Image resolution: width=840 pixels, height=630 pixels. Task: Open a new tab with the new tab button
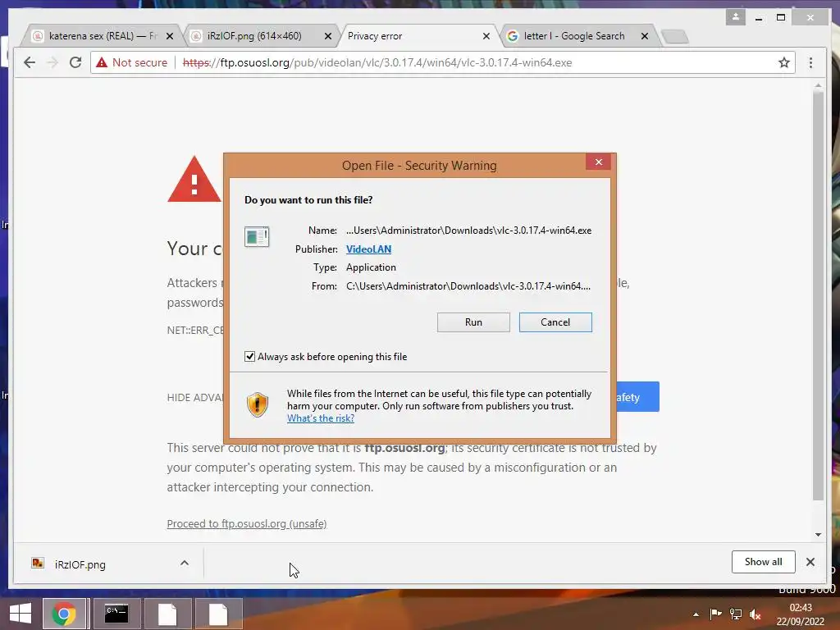coord(675,36)
